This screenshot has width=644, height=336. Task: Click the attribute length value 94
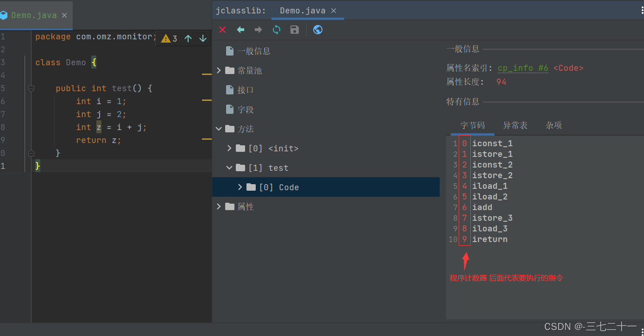(501, 82)
